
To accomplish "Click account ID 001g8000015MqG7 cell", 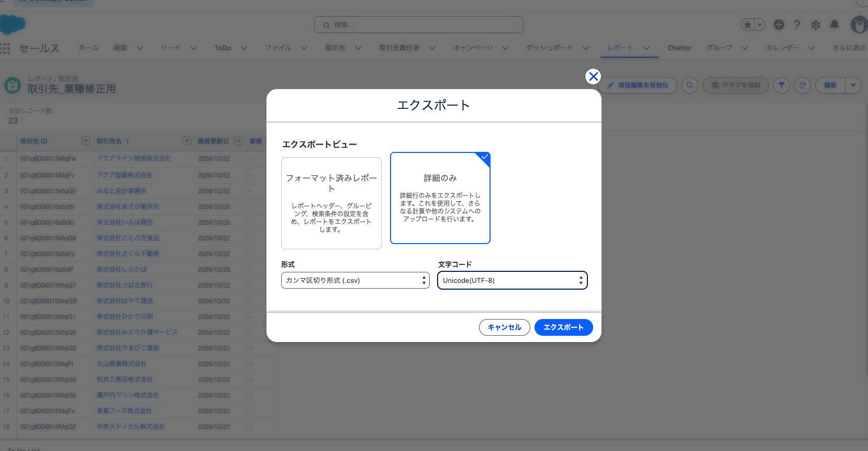I will click(x=48, y=285).
